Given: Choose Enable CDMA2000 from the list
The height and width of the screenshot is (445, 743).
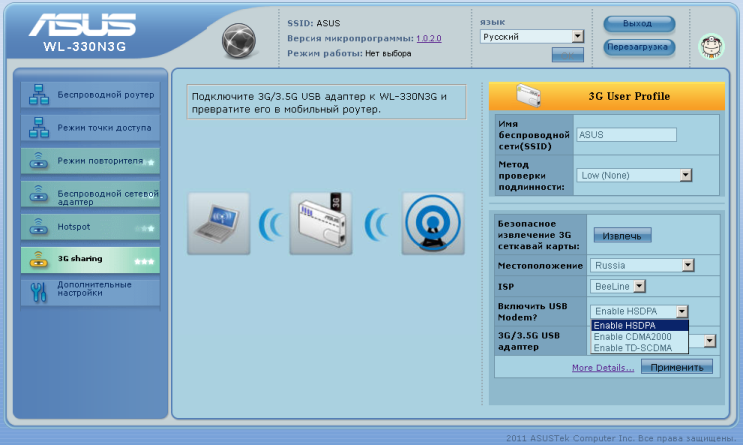Looking at the screenshot, I should 640,336.
